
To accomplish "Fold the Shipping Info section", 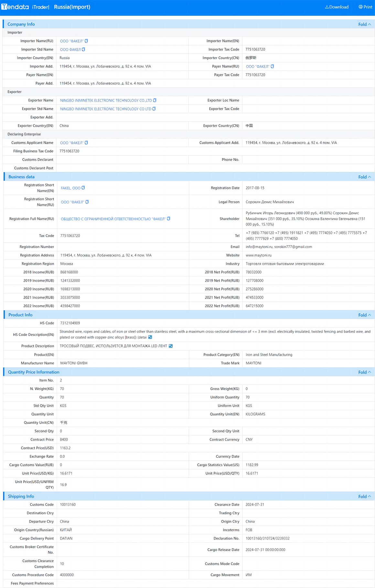I will coord(364,497).
